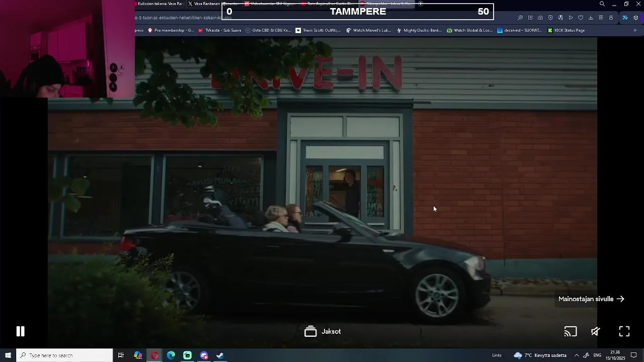
Task: Open Task View on the taskbar
Action: tap(121, 355)
